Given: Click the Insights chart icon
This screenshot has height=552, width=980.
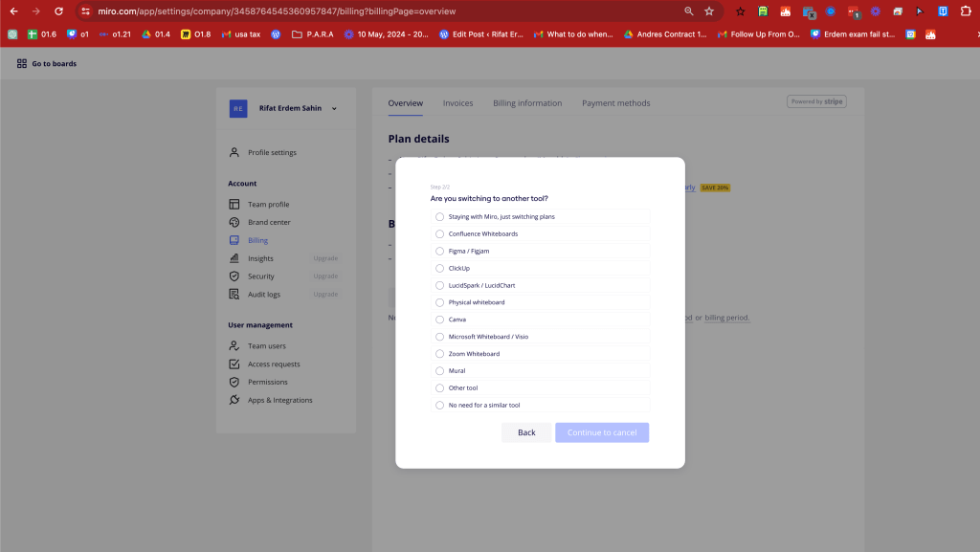Looking at the screenshot, I should click(x=234, y=258).
